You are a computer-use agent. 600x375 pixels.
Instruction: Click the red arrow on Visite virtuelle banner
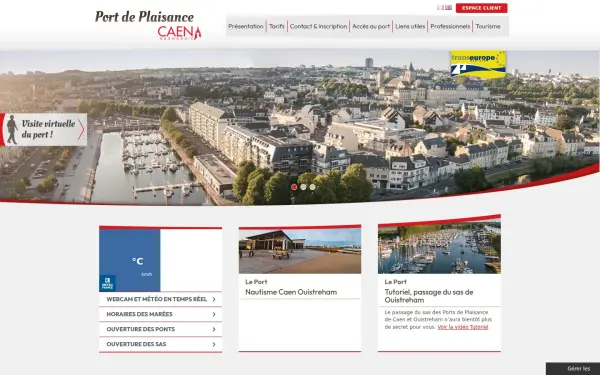click(x=81, y=129)
